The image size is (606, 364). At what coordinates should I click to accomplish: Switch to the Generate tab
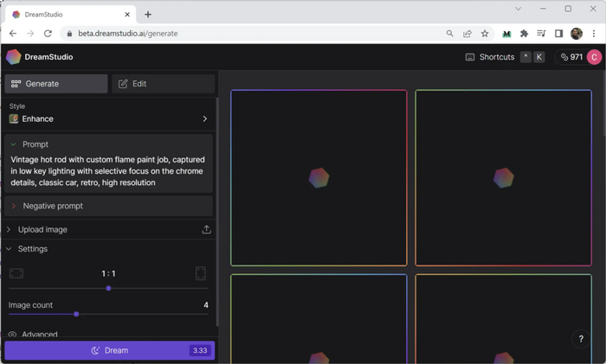pos(56,84)
